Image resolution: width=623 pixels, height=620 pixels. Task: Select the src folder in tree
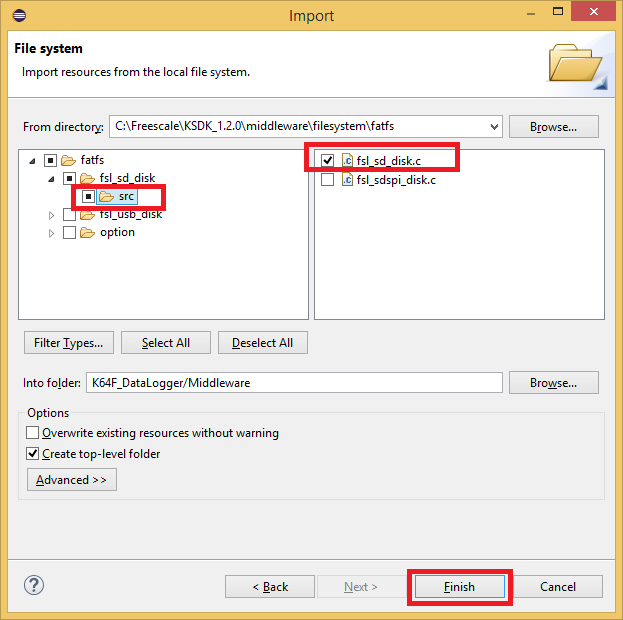pos(125,196)
